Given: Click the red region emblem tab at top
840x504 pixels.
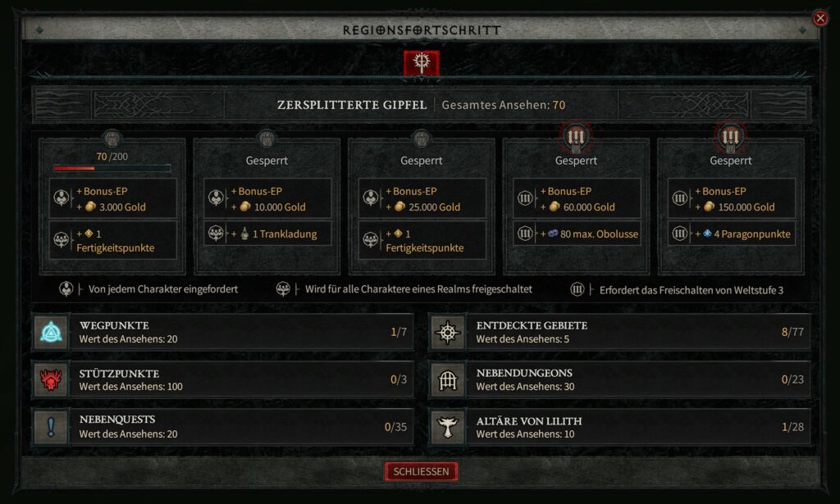Looking at the screenshot, I should click(x=422, y=63).
